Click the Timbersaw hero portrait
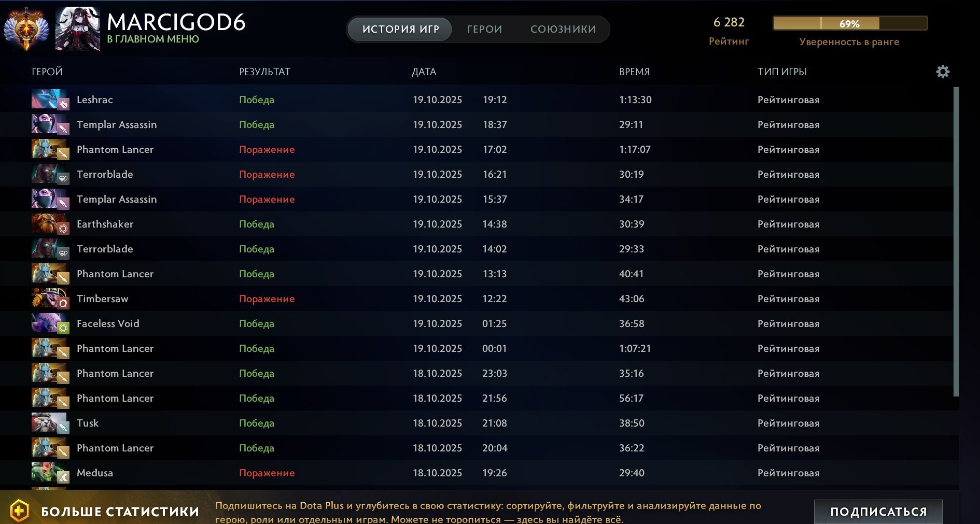Image resolution: width=980 pixels, height=524 pixels. click(50, 299)
